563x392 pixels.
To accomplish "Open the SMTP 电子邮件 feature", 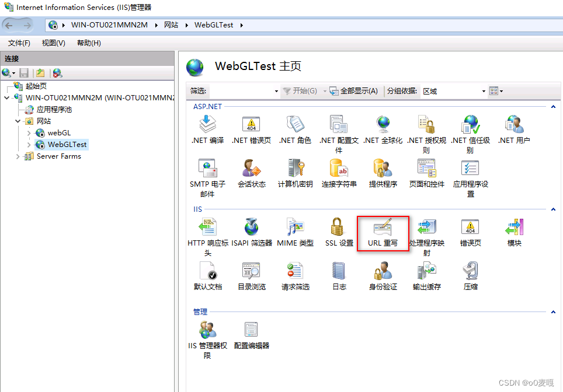I will click(x=207, y=178).
